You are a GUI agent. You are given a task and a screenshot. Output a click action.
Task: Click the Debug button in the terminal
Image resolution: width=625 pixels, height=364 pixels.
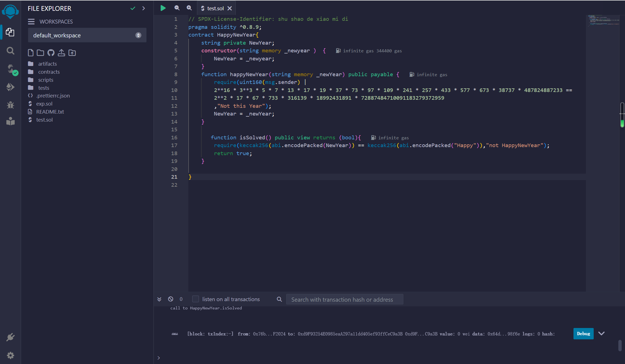(583, 334)
